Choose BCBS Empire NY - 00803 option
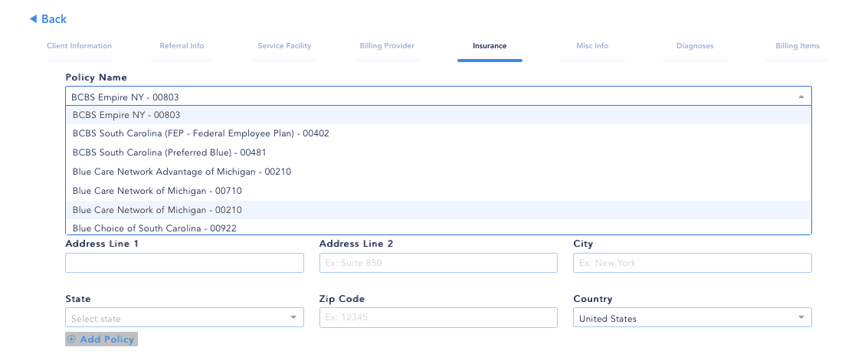 point(438,115)
